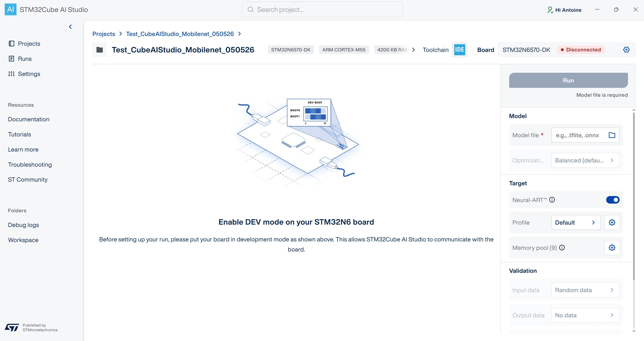Click the project folder icon

point(100,50)
